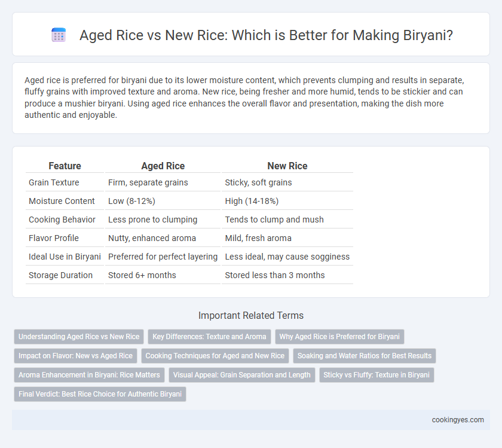The height and width of the screenshot is (448, 502).
Task: Click the intro paragraph about aged rice
Action: coord(244,97)
